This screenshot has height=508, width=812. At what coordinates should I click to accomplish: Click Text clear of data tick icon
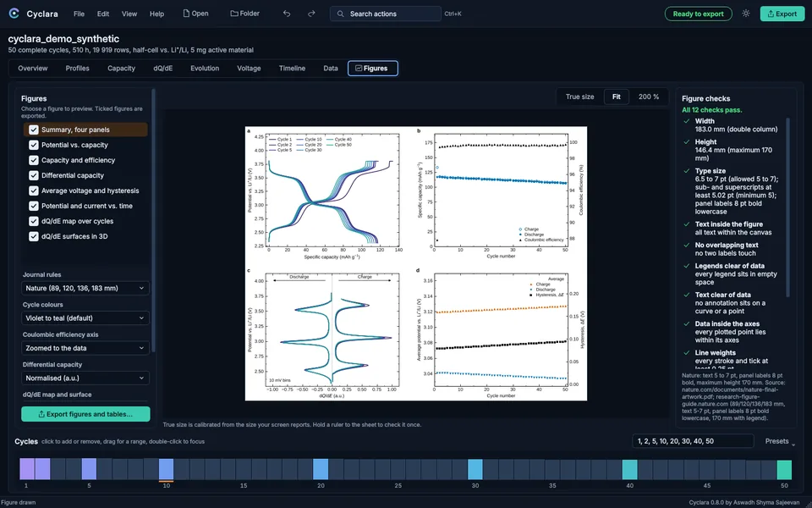tap(687, 295)
